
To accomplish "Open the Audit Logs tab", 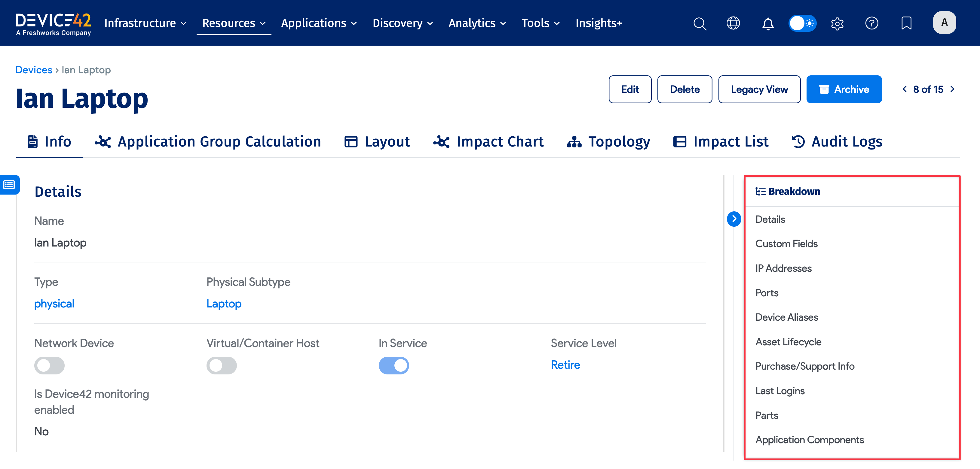I will coord(837,142).
